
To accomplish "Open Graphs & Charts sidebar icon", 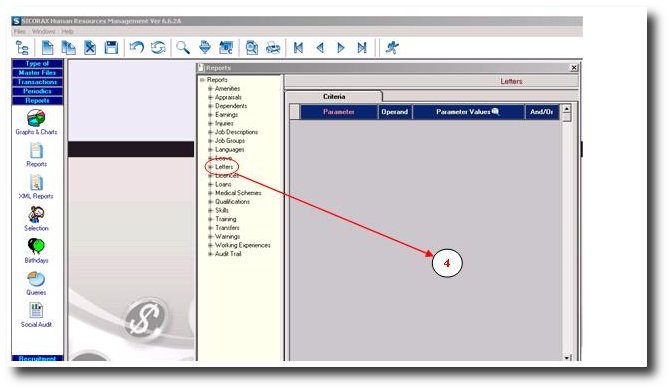I will tap(36, 122).
